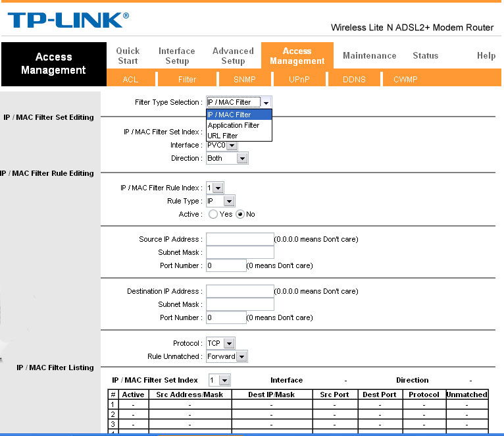Select row 1 in the filter listing

pos(298,404)
